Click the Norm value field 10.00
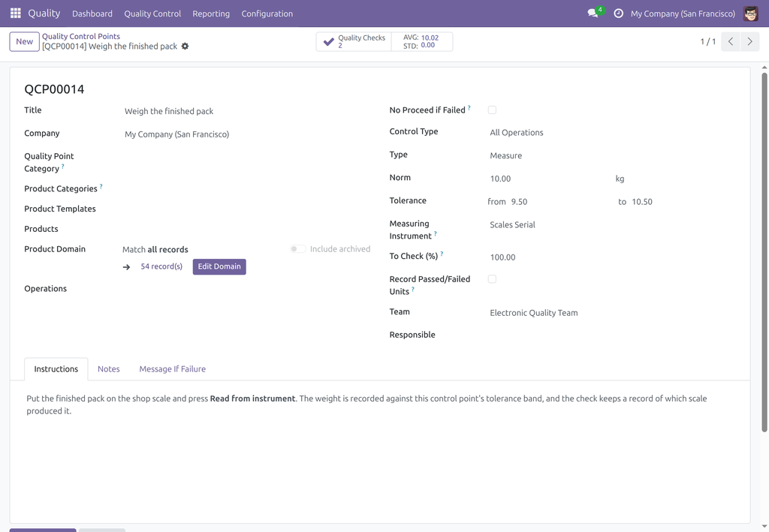 (548, 179)
